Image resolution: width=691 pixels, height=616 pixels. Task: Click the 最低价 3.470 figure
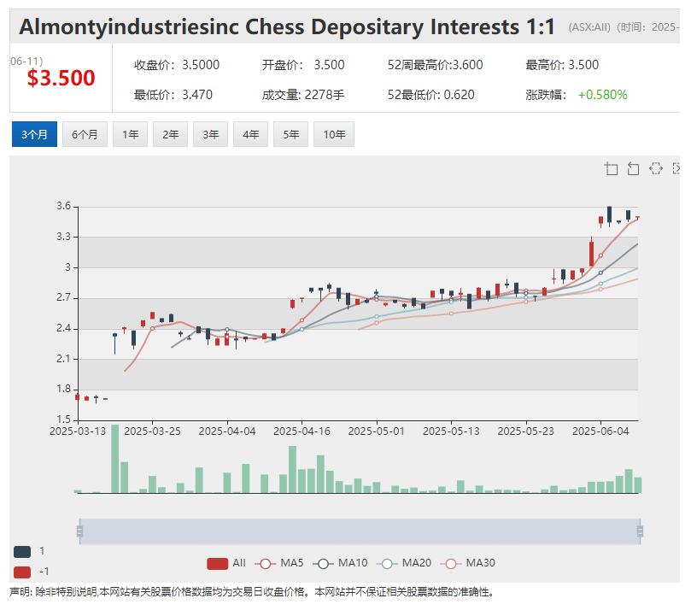197,95
